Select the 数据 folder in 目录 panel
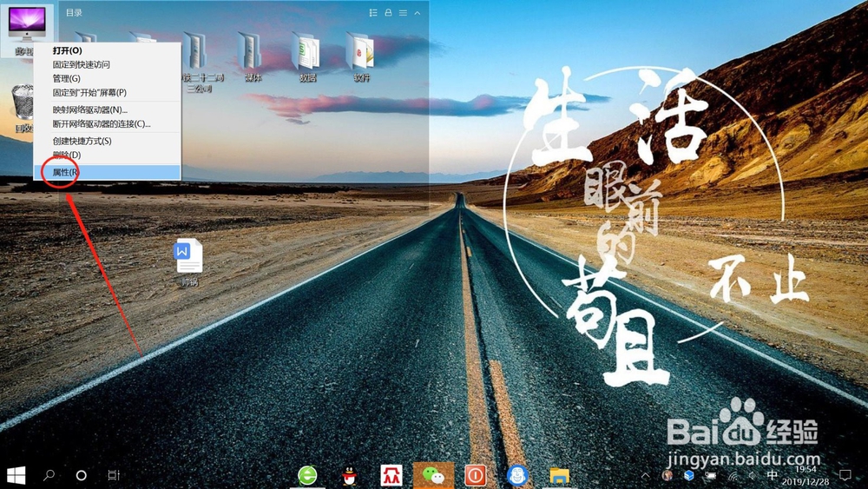This screenshot has height=489, width=868. [x=306, y=56]
